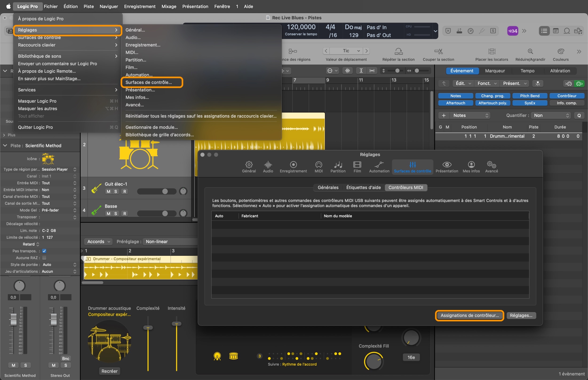The width and height of the screenshot is (588, 380).
Task: Open the Quantifier dropdown set to Non
Action: coord(551,115)
